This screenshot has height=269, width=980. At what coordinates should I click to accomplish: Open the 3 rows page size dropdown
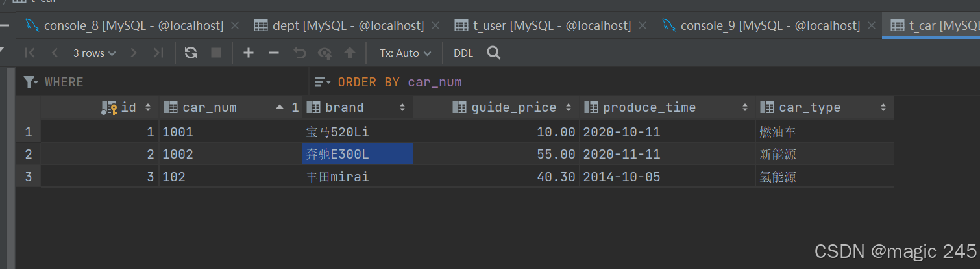(x=95, y=53)
